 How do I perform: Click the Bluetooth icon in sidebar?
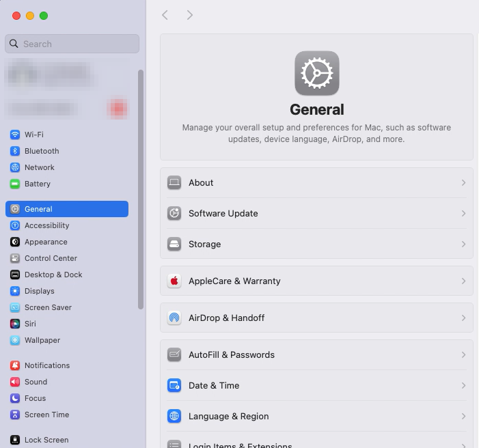[x=15, y=151]
